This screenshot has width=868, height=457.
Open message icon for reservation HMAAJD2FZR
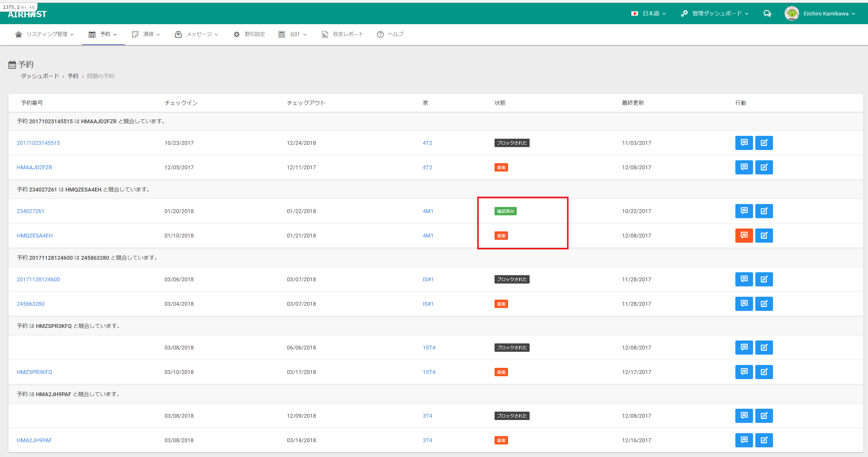tap(744, 167)
